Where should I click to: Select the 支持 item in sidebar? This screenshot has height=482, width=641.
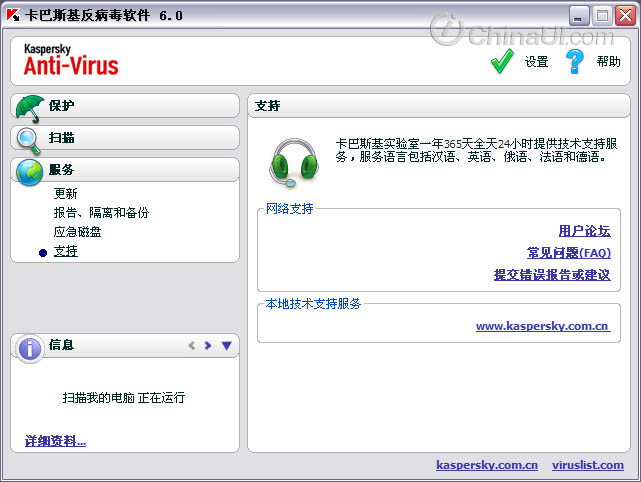pyautogui.click(x=65, y=251)
